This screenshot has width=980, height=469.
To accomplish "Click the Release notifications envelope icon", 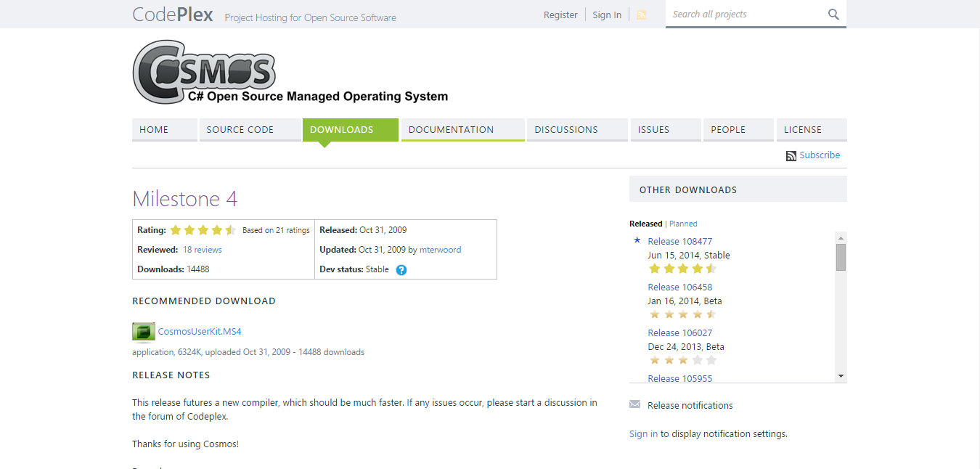I will pos(634,404).
